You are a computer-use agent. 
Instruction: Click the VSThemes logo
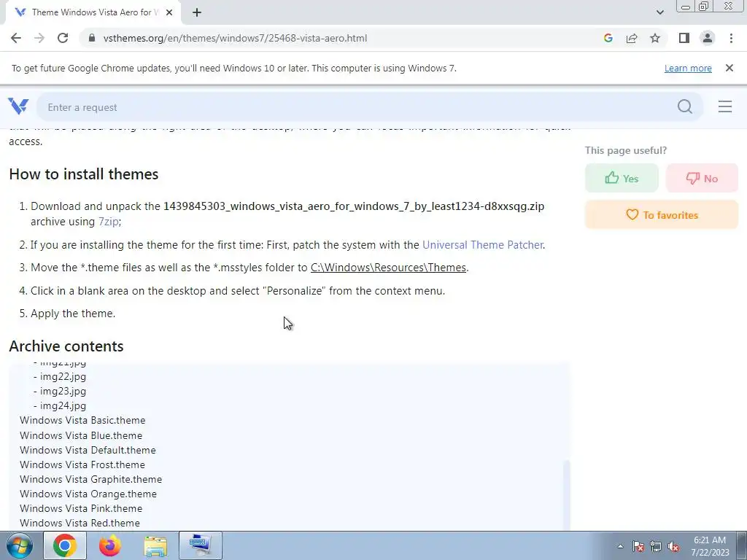(x=18, y=106)
